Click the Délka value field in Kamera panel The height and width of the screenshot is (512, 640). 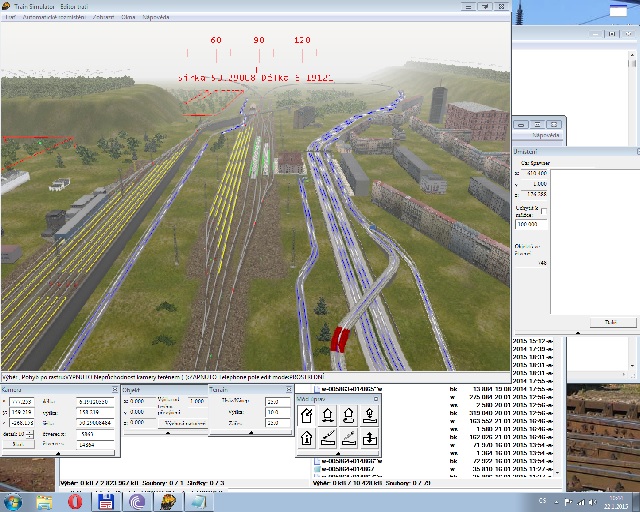click(x=95, y=402)
